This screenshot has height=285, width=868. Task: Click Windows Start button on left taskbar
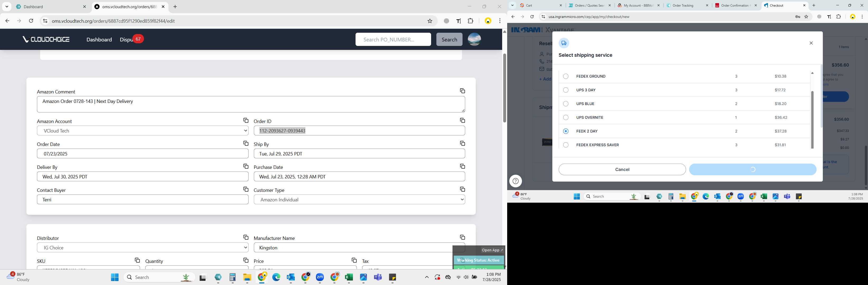coord(115,277)
